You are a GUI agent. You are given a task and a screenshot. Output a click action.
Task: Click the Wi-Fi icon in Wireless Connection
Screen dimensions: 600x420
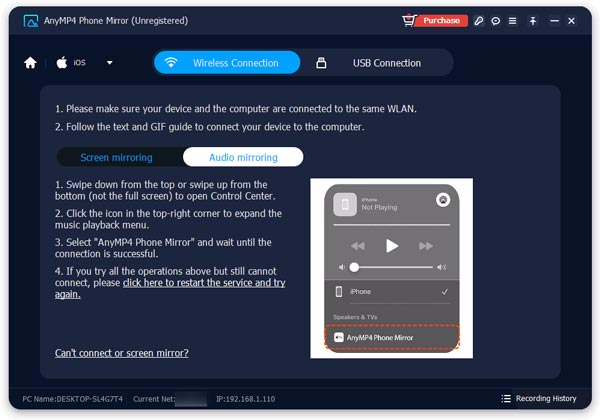[x=171, y=62]
